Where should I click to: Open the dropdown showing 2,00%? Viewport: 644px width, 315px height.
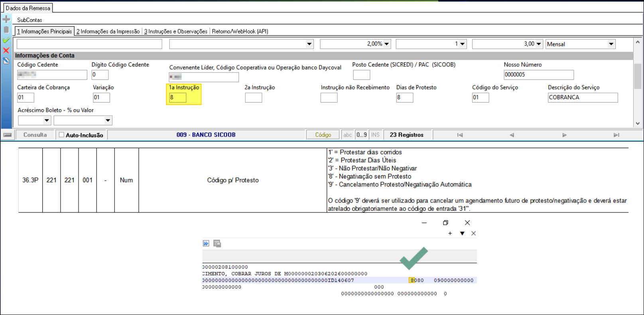click(x=386, y=44)
